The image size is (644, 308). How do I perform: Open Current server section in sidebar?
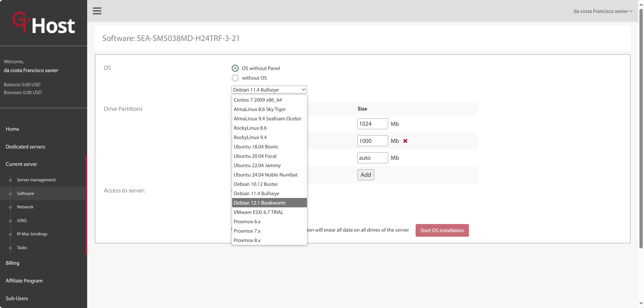[21, 164]
